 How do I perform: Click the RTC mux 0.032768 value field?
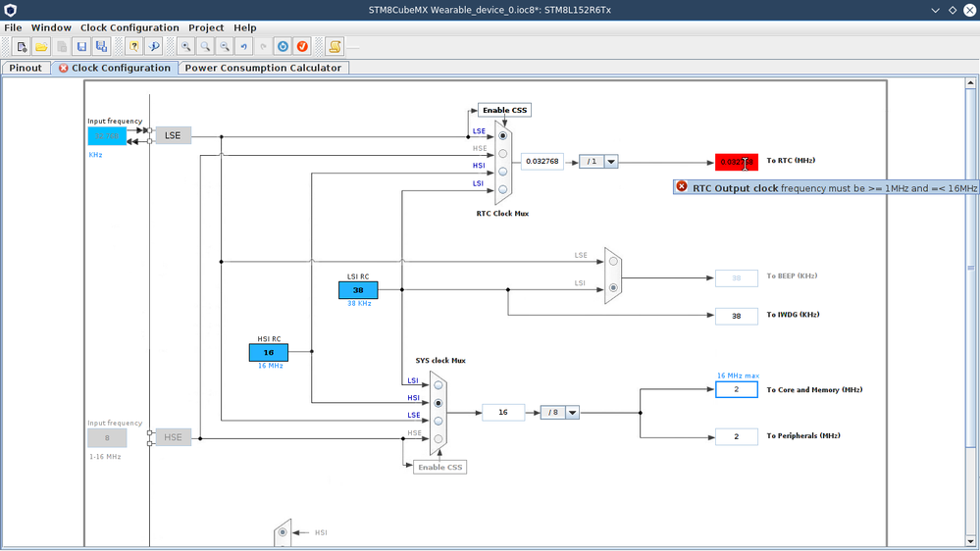(x=542, y=162)
